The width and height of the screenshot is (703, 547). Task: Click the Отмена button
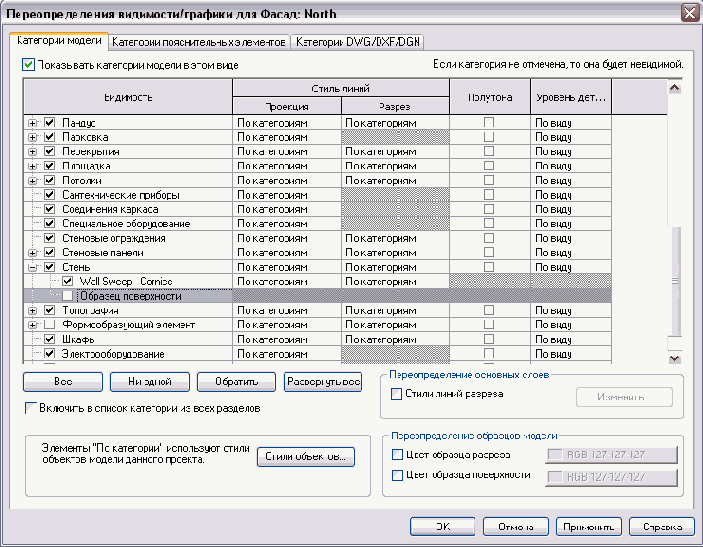(x=516, y=527)
